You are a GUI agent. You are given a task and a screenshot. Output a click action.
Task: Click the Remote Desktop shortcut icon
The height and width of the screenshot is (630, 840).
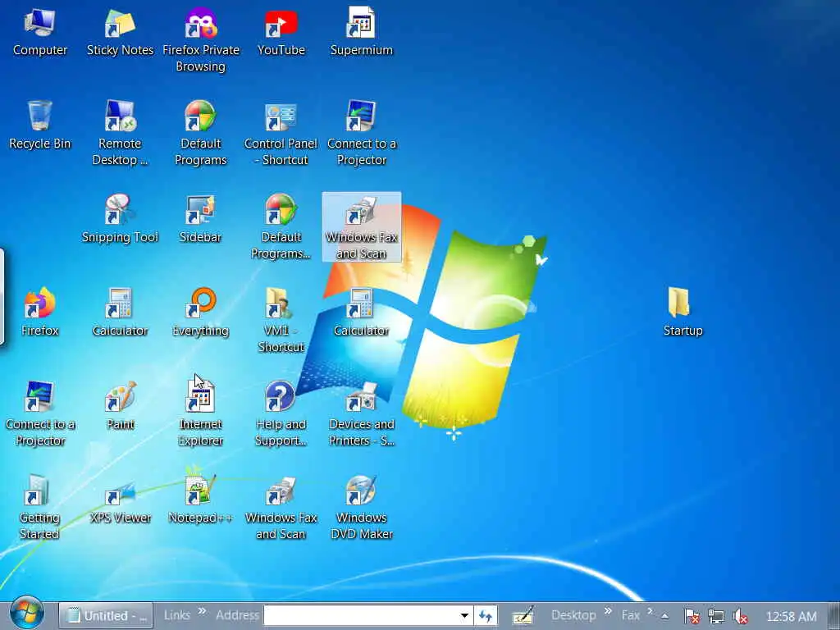click(120, 134)
